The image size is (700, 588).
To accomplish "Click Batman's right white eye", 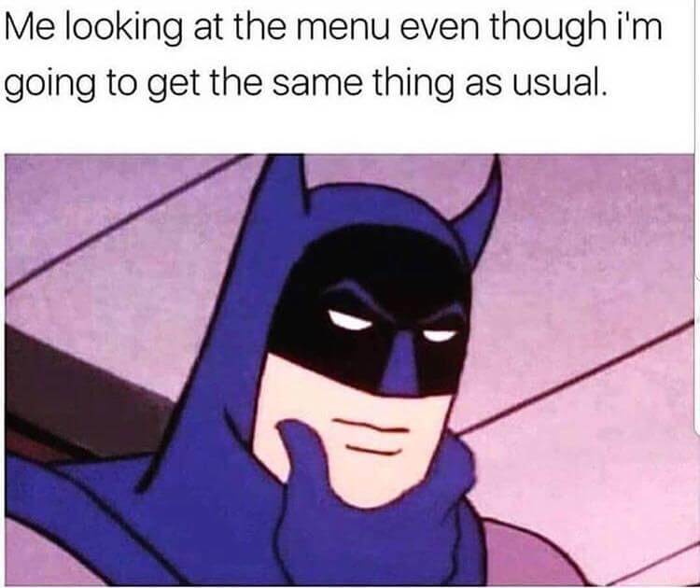I will point(440,334).
